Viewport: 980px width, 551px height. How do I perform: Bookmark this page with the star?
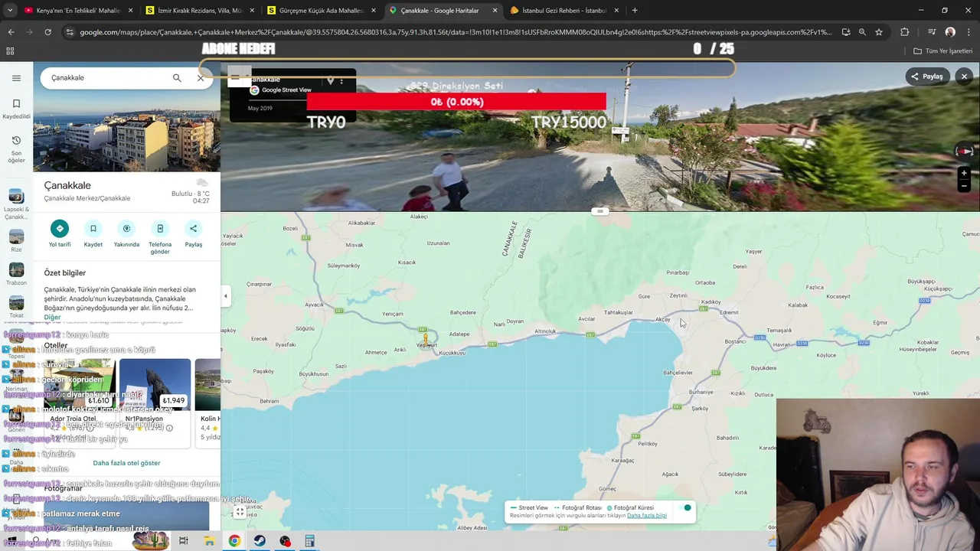coord(879,32)
